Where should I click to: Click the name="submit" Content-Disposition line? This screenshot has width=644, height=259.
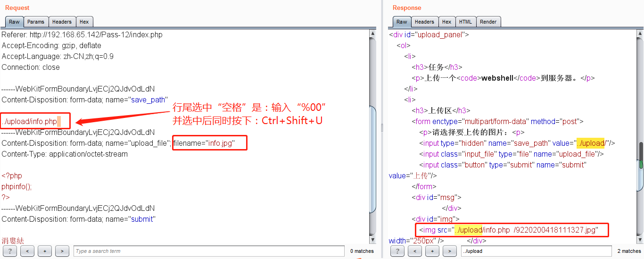pyautogui.click(x=78, y=219)
